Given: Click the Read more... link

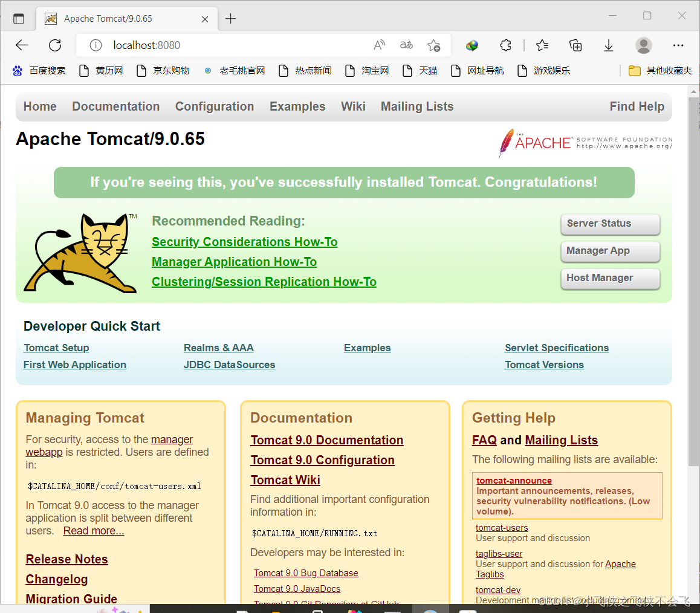Looking at the screenshot, I should point(94,531).
